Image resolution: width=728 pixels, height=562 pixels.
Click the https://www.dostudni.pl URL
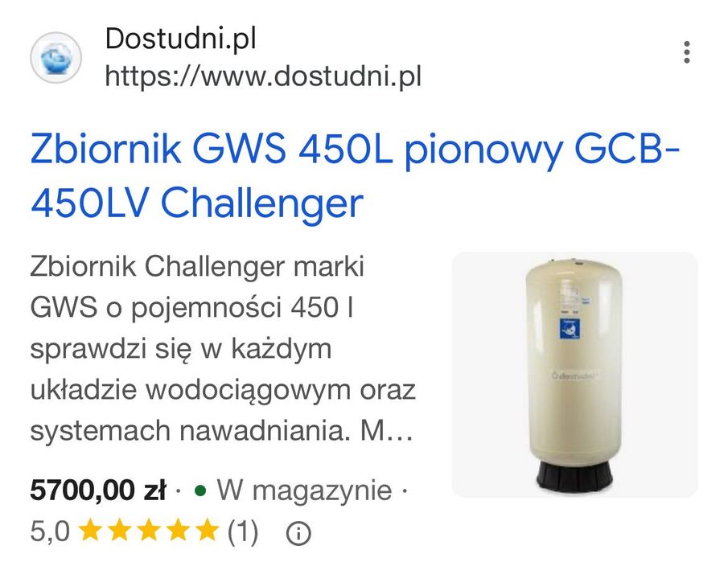point(263,76)
